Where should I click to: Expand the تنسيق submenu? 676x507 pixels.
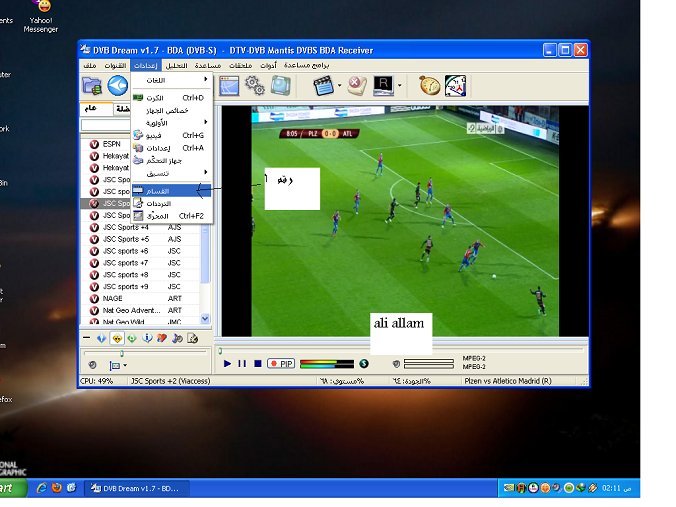coord(172,173)
